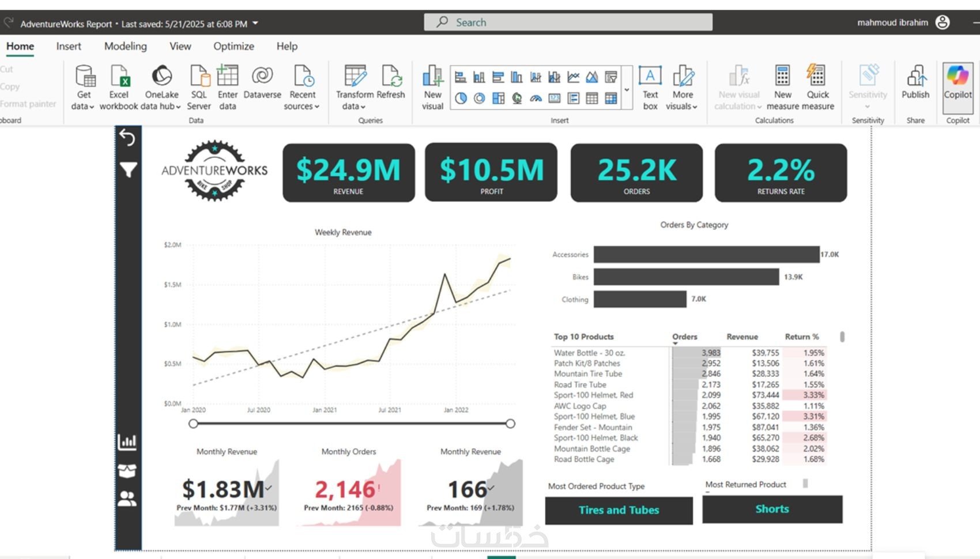The height and width of the screenshot is (559, 980).
Task: Select the Orders 25.2K KPI card
Action: [636, 172]
